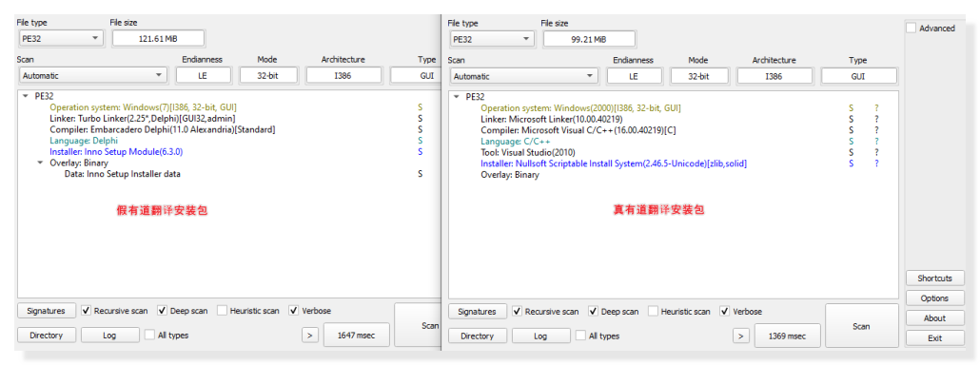Collapse the Overlay: Binary node in left window

coord(40,163)
